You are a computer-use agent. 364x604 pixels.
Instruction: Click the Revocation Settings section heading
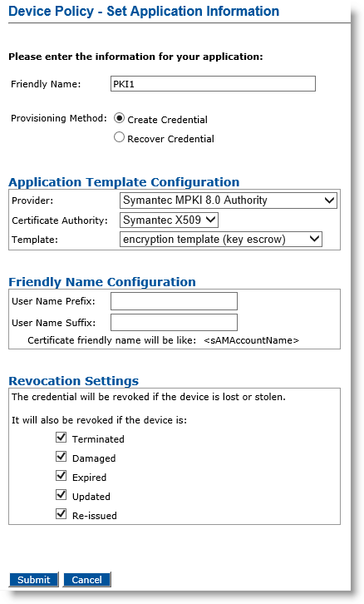(73, 381)
